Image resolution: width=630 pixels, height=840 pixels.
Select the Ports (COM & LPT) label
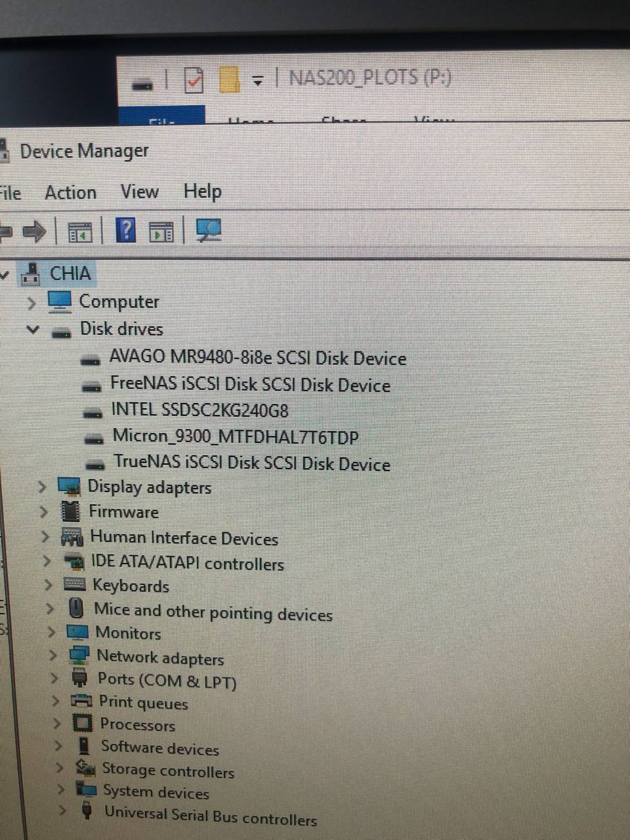click(x=167, y=680)
